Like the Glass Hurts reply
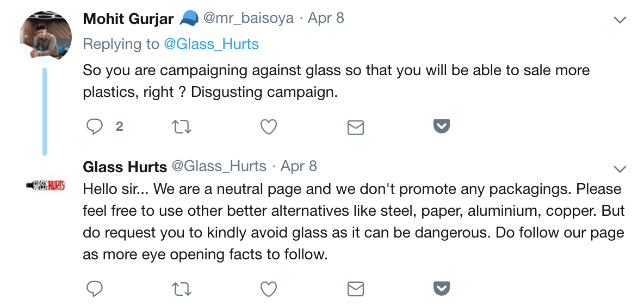 coord(268,288)
